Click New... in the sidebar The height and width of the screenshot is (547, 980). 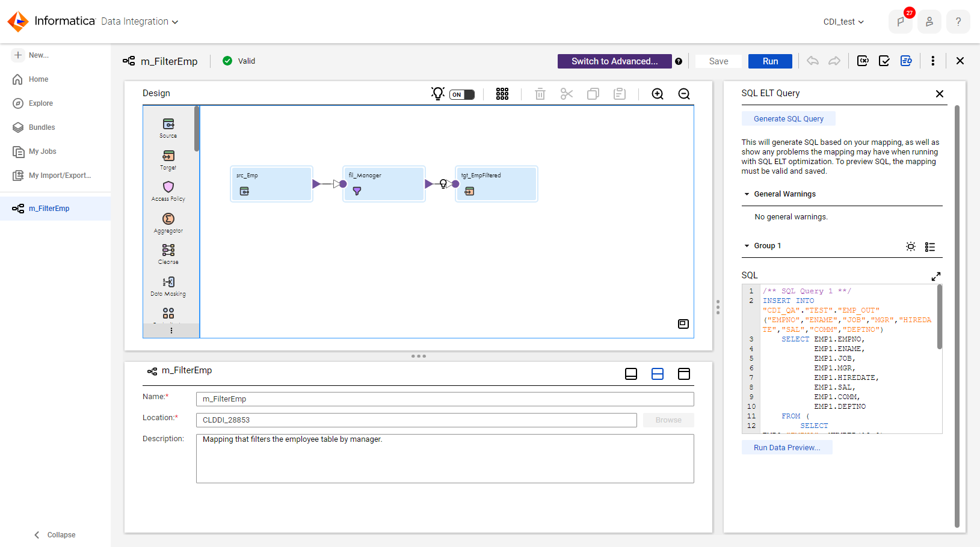[31, 55]
